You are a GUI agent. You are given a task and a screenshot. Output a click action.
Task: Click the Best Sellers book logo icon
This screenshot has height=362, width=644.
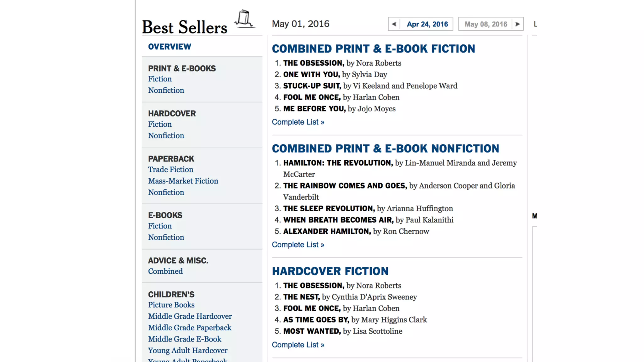244,19
